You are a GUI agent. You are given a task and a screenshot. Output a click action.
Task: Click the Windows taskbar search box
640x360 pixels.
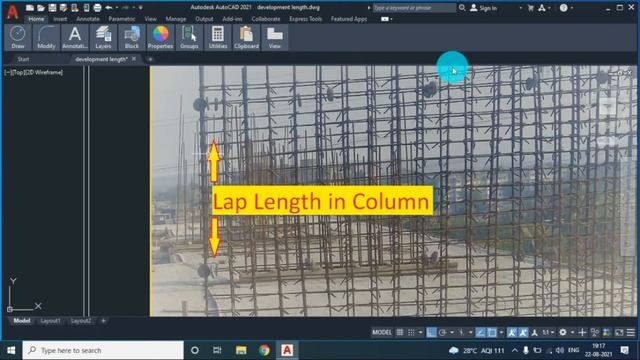103,350
